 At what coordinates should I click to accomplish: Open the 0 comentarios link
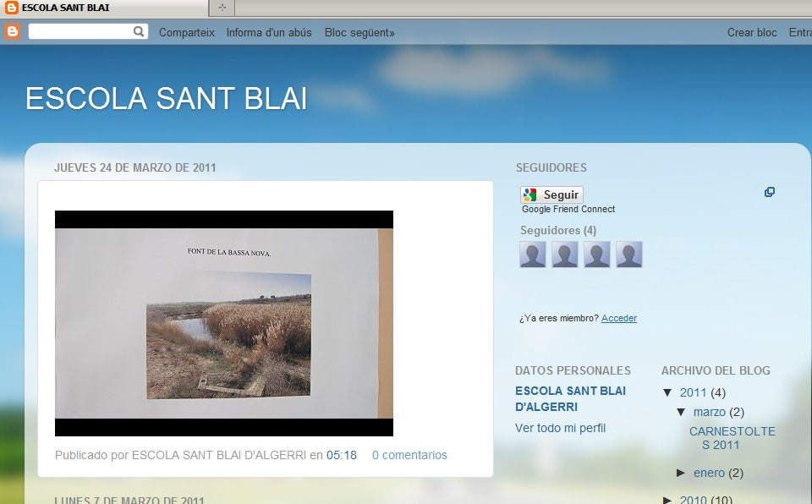(409, 455)
